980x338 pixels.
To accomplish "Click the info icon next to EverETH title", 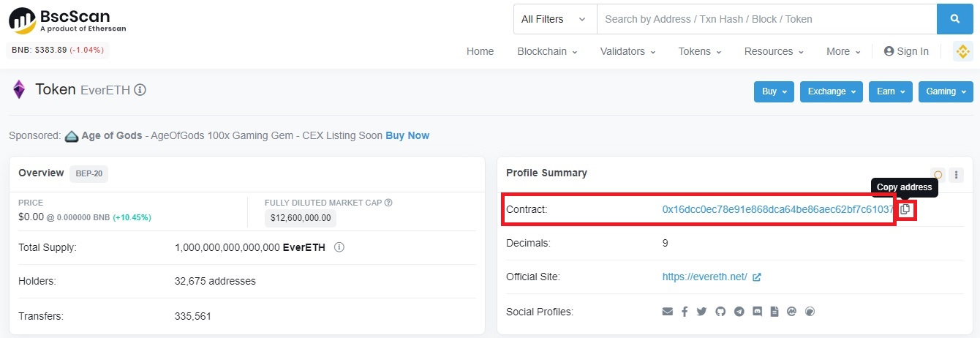I will click(140, 90).
